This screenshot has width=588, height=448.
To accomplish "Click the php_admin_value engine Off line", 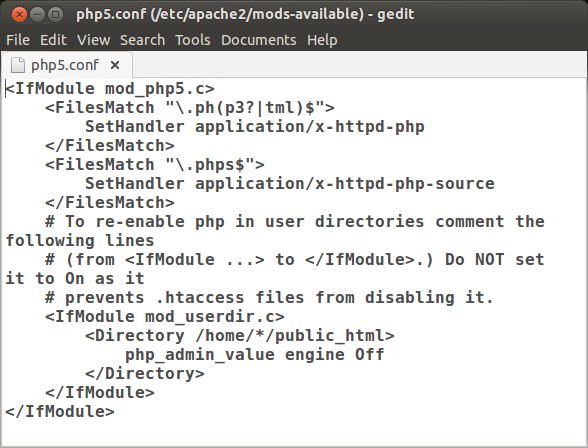I will pos(255,355).
